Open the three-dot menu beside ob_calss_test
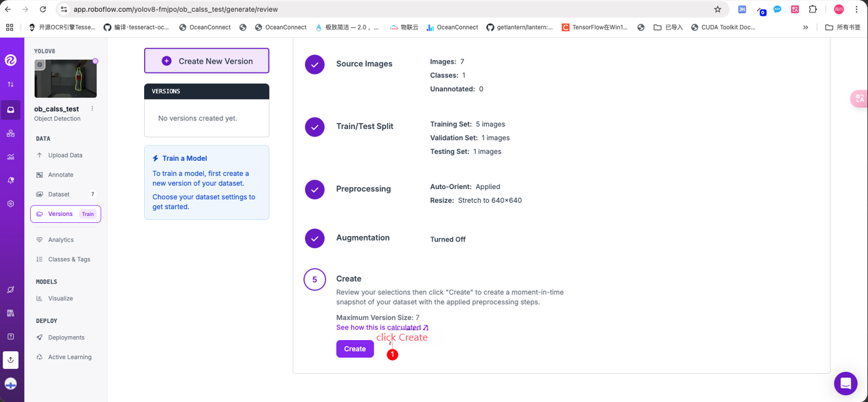 pos(92,109)
